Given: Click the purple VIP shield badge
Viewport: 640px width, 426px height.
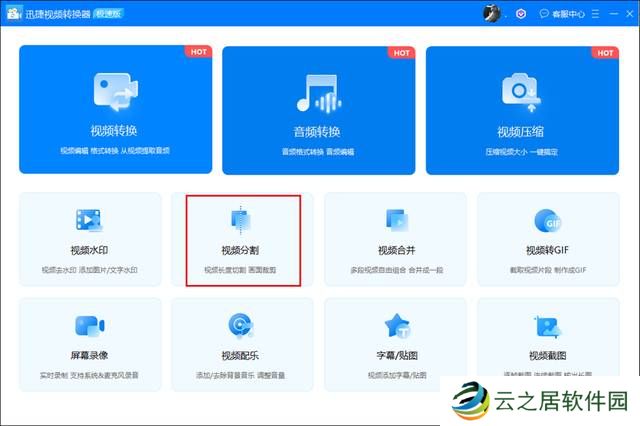Looking at the screenshot, I should (x=521, y=14).
